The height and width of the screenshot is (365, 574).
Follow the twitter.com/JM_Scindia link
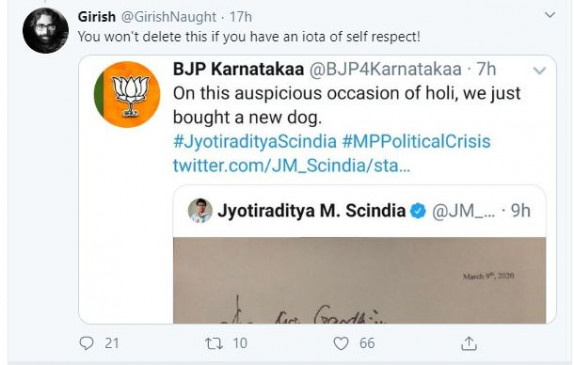coord(292,165)
